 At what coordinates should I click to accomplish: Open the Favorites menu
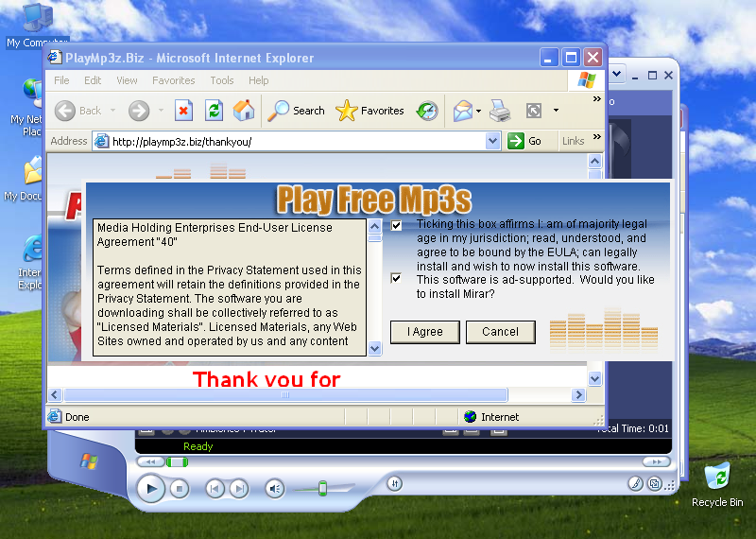click(x=174, y=80)
